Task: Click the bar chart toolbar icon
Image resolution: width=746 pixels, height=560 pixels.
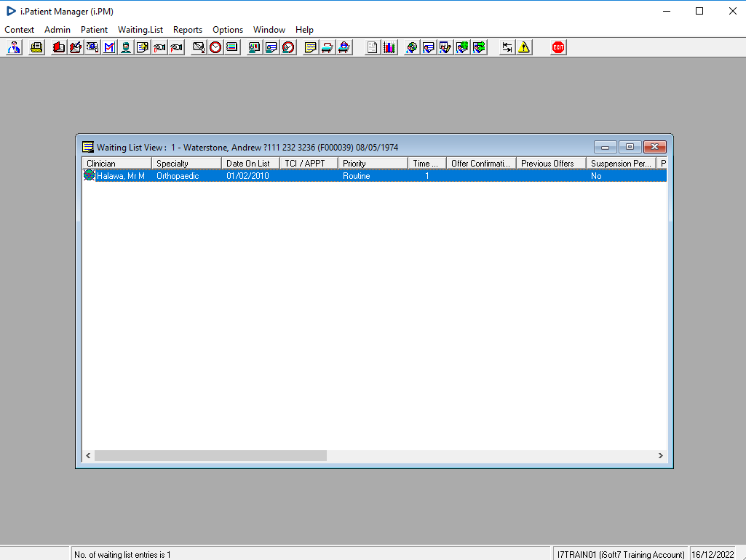Action: (x=389, y=47)
